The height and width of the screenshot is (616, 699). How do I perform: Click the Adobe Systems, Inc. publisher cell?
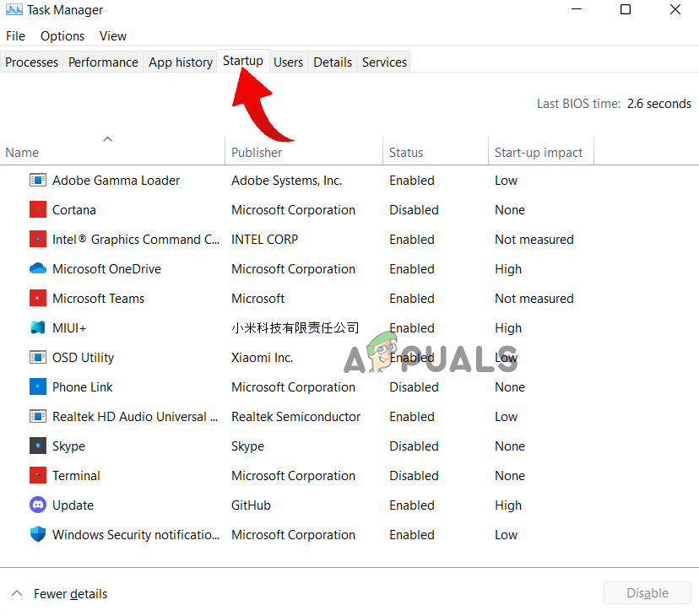point(287,181)
